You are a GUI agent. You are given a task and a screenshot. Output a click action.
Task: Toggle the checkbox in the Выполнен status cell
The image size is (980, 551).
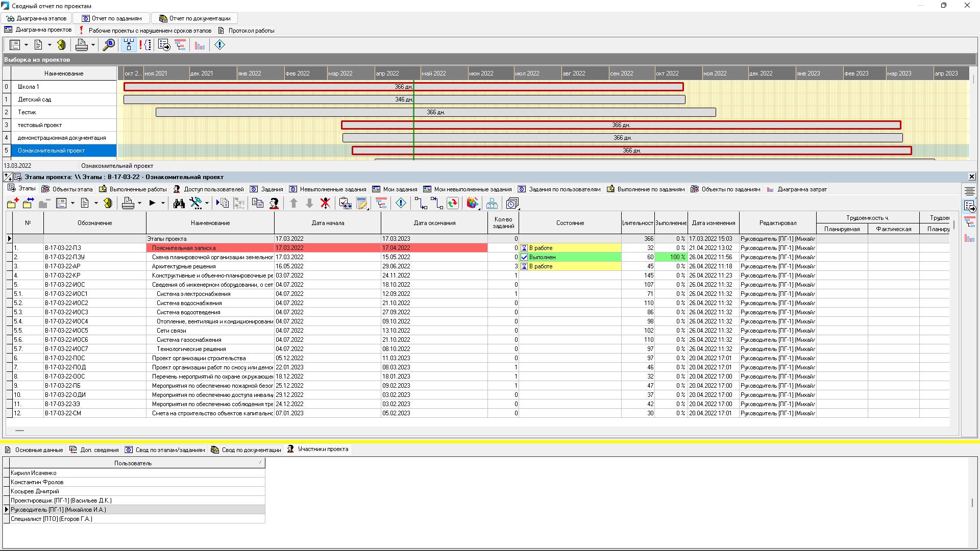524,257
